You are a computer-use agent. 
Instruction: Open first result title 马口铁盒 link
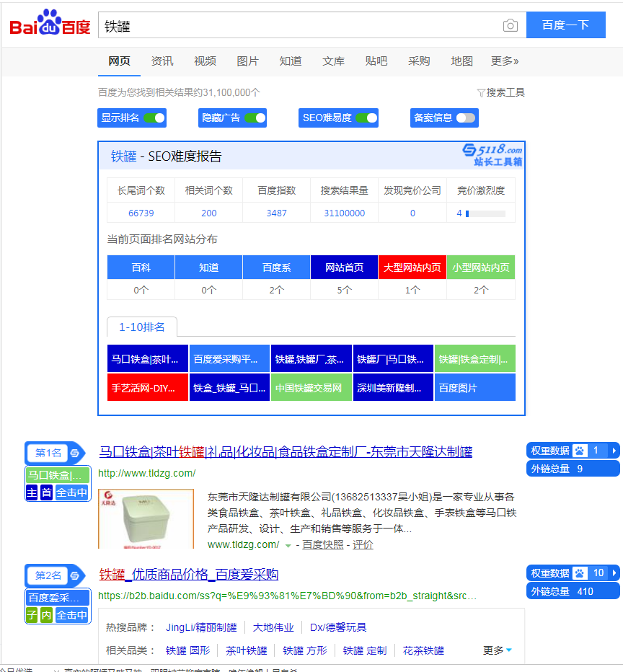click(x=286, y=451)
